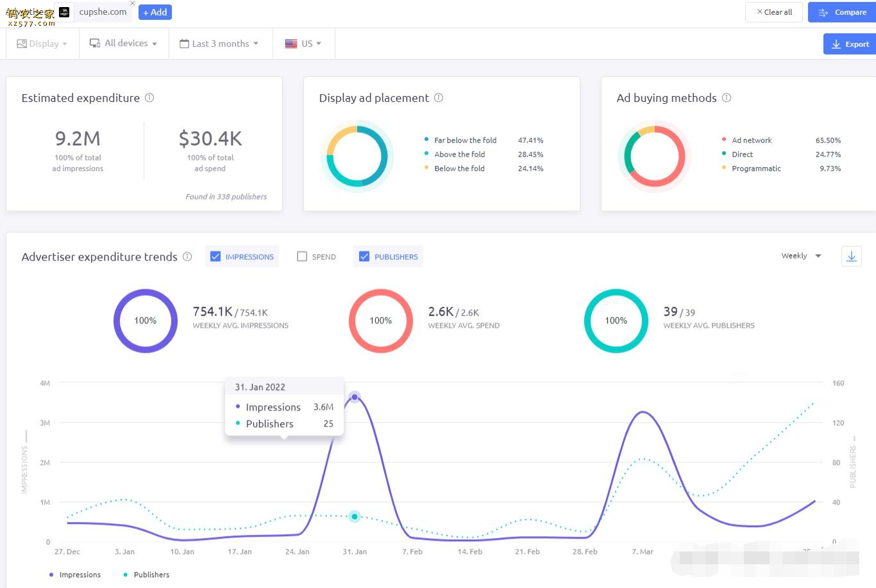The width and height of the screenshot is (876, 588).
Task: Click 'Found in 338 publishers' text
Action: (x=226, y=197)
